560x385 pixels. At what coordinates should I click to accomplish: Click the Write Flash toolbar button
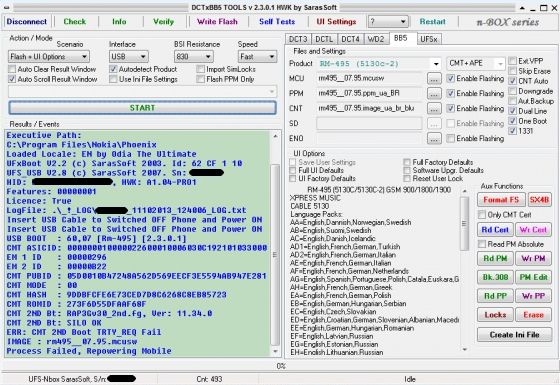click(217, 22)
